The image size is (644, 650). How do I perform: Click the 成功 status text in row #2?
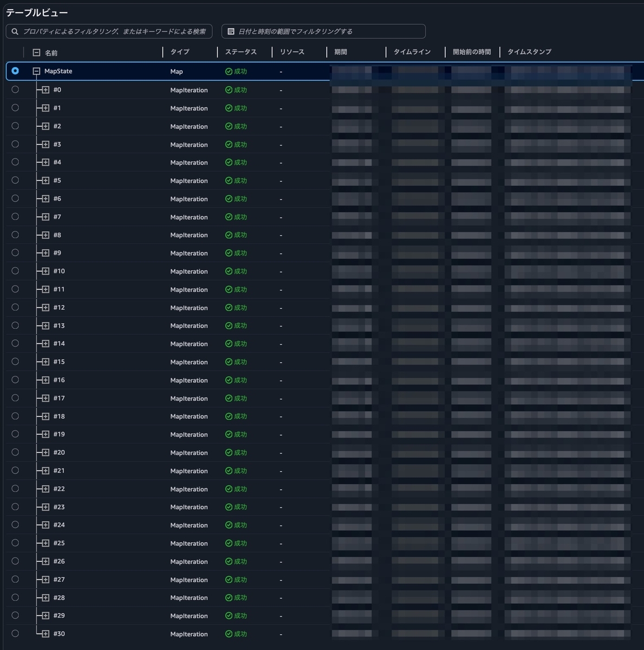click(240, 126)
